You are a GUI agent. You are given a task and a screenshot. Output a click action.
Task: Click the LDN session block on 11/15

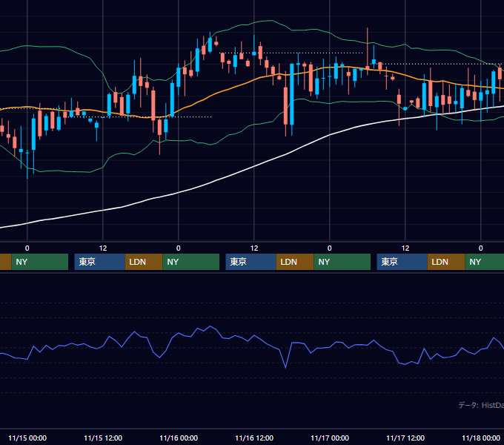[x=144, y=262]
